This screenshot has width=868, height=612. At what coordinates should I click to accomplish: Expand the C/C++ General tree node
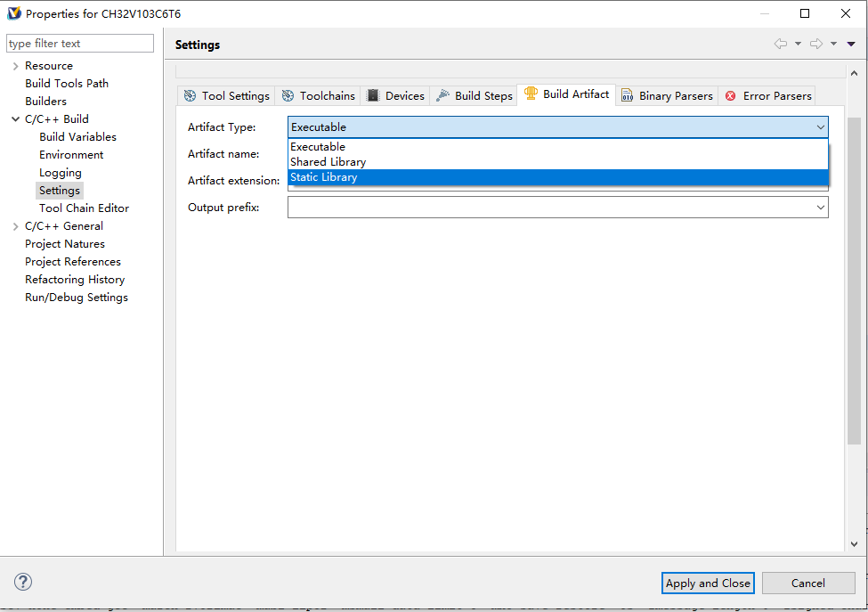coord(15,226)
